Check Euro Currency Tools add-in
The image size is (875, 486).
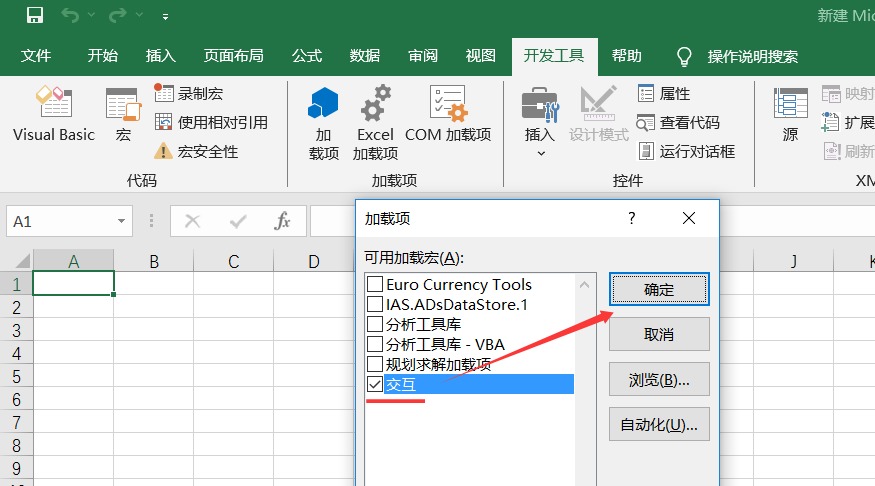click(375, 284)
